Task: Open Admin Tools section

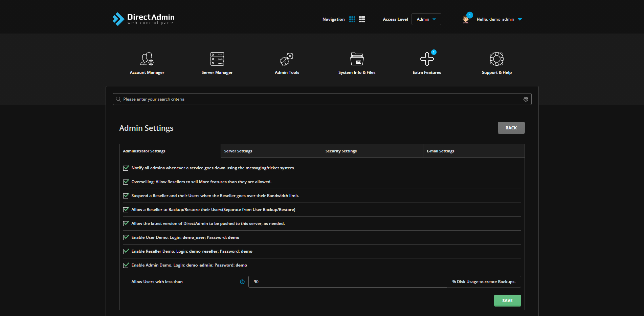Action: click(287, 63)
